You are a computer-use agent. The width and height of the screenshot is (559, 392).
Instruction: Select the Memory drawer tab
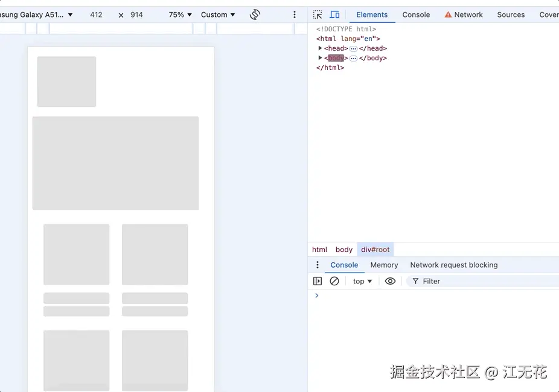click(384, 265)
